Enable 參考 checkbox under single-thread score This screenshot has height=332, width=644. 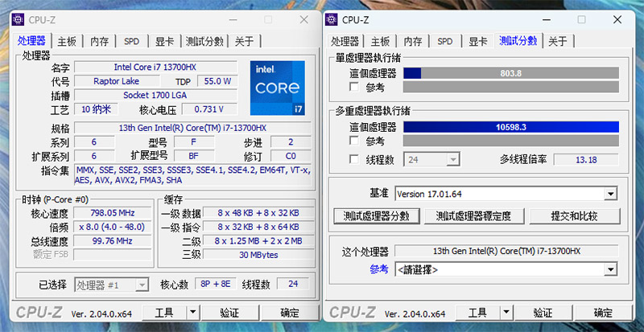(x=353, y=87)
